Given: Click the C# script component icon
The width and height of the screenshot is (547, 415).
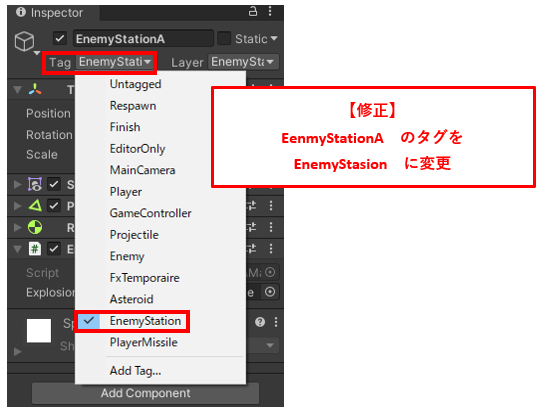Looking at the screenshot, I should pyautogui.click(x=35, y=249).
